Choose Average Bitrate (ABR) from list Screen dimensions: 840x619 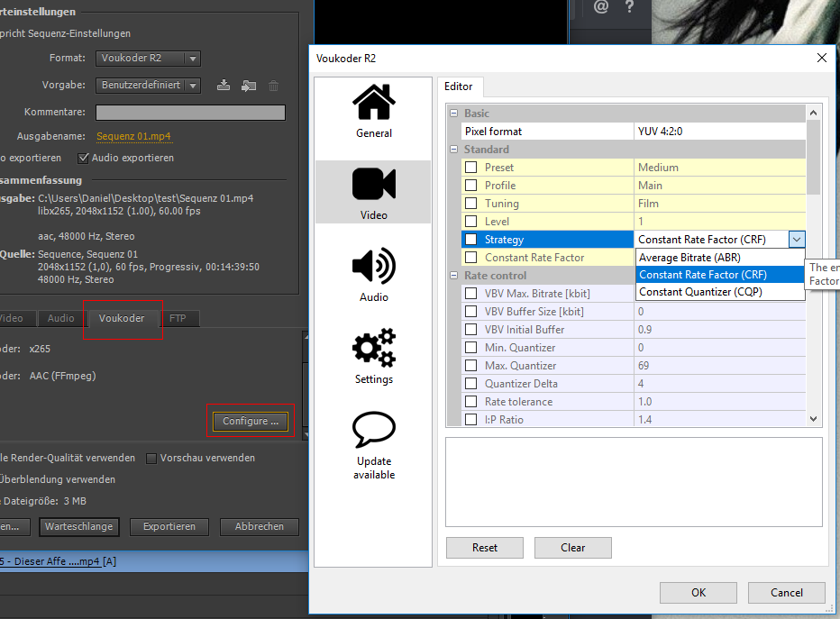point(689,258)
